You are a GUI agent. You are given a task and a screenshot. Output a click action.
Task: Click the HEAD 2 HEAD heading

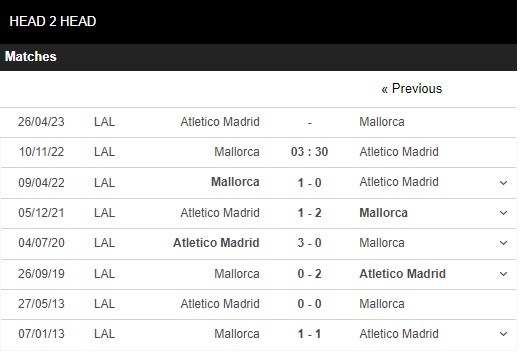click(53, 21)
